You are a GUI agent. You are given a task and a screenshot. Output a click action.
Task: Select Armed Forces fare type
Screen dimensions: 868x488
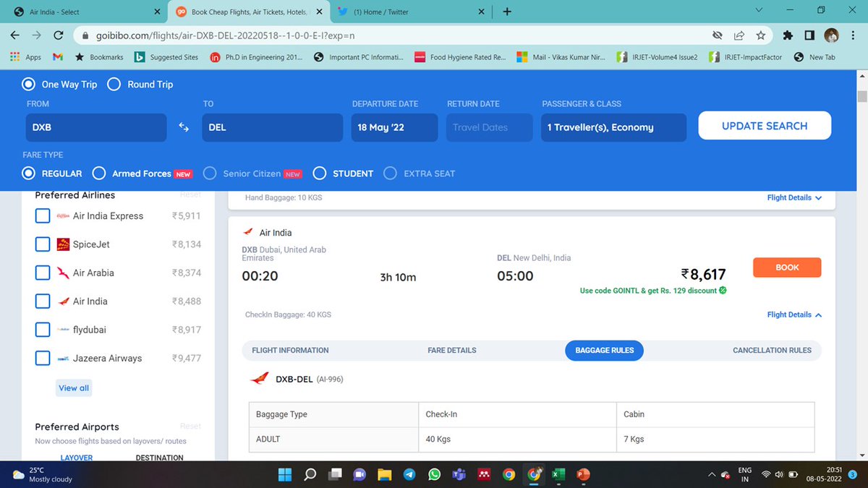tap(99, 174)
